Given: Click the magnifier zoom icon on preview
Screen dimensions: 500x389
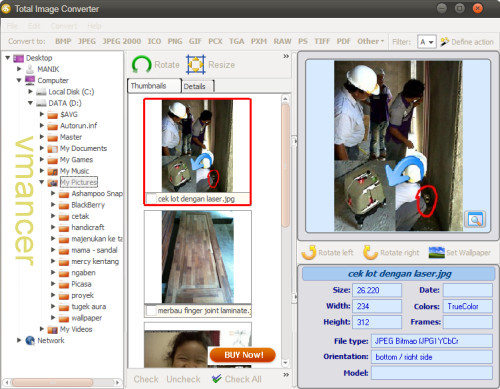Looking at the screenshot, I should (x=475, y=219).
